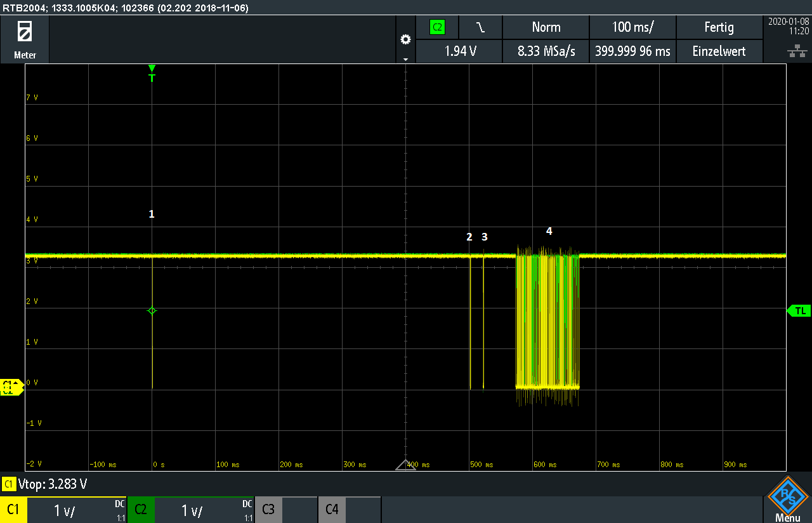Click the settings gear icon
This screenshot has height=523, width=812.
point(405,39)
